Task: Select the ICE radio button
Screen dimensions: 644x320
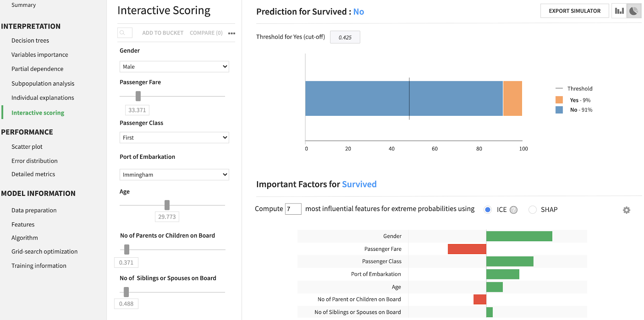Action: (x=488, y=209)
